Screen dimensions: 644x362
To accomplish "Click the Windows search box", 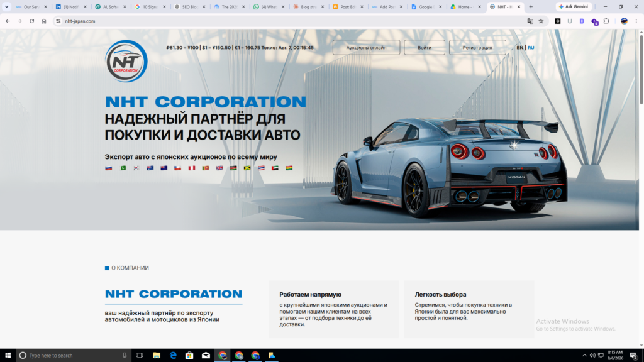I will [74, 356].
